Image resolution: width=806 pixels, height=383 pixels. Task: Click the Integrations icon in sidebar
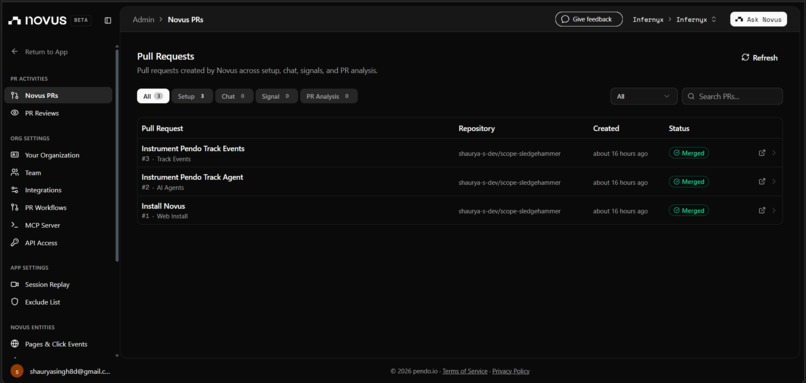pyautogui.click(x=15, y=190)
